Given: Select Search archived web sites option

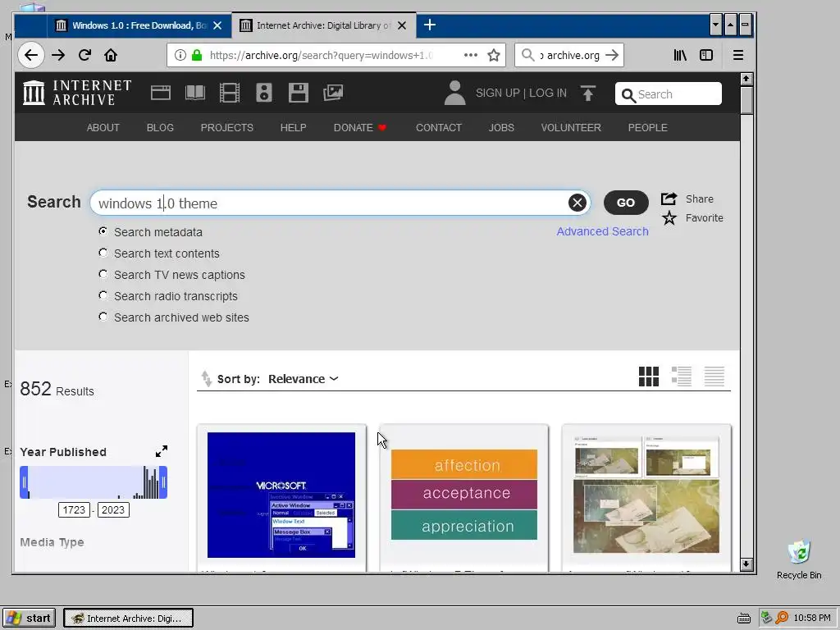Looking at the screenshot, I should point(103,317).
